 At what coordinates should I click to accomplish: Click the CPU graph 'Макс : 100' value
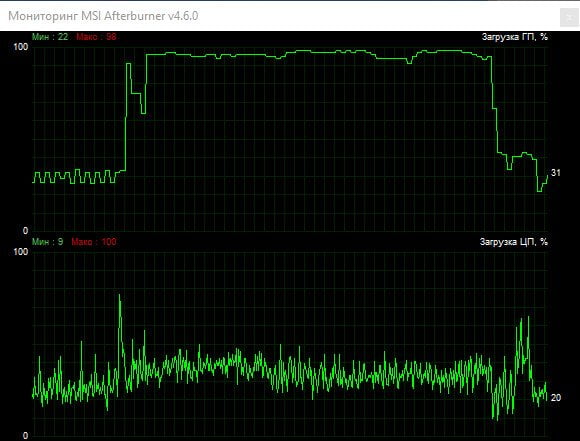click(x=94, y=242)
